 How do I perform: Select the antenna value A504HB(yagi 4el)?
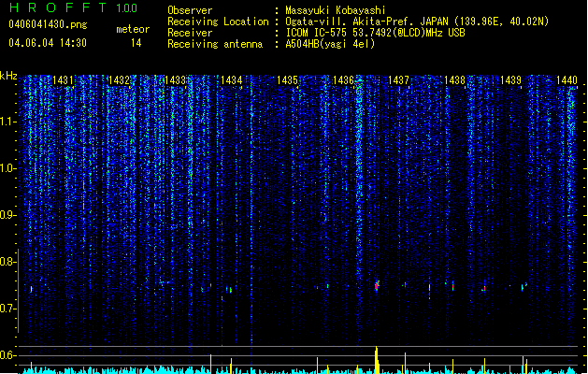330,44
